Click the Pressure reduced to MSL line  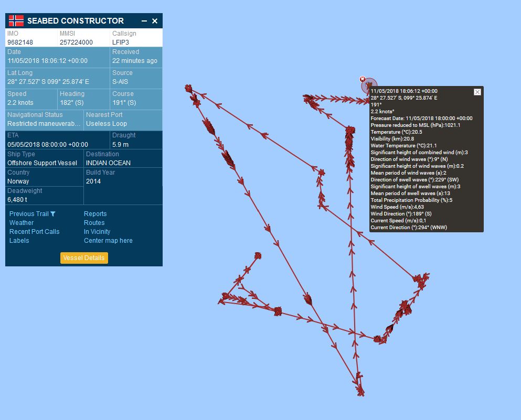[x=416, y=125]
